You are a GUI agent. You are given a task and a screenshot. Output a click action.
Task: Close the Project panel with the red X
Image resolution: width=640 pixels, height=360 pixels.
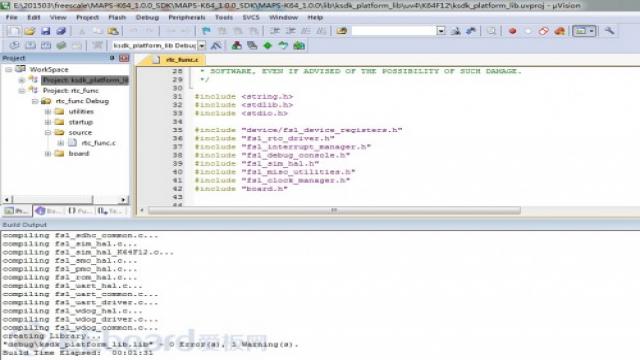point(124,58)
